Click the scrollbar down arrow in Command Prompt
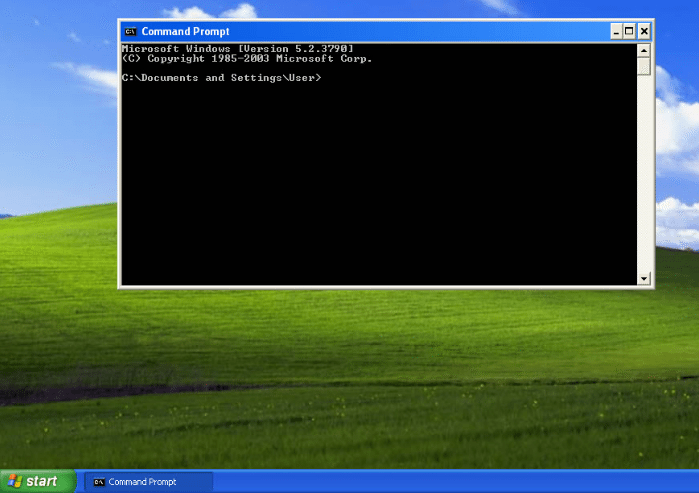The height and width of the screenshot is (493, 699). pos(643,279)
